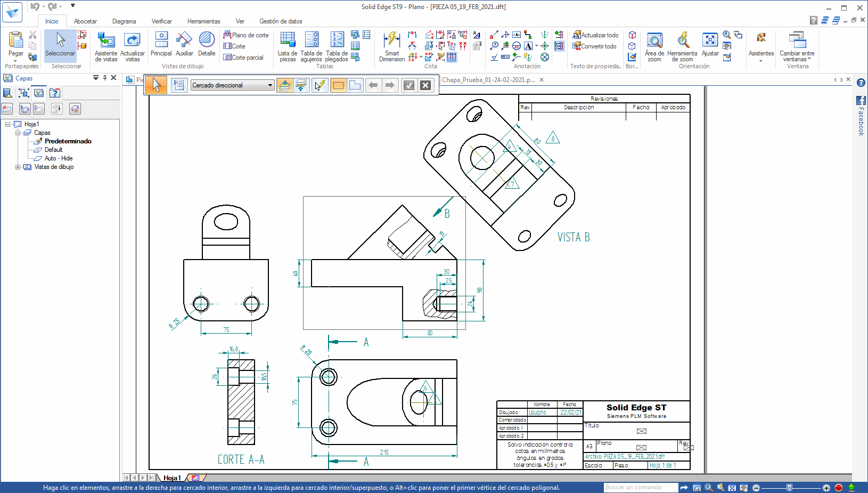Viewport: 868px width, 493px height.
Task: Insert a Lista de piezas table
Action: 288,46
